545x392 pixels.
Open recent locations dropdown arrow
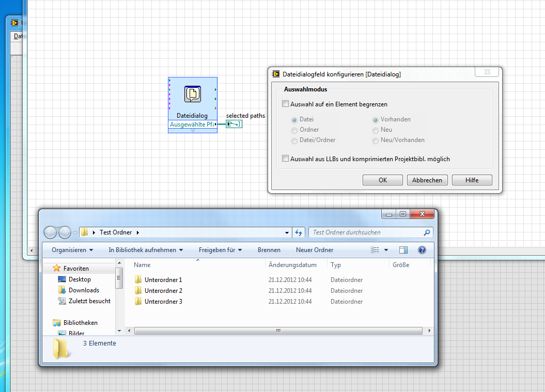coord(75,233)
